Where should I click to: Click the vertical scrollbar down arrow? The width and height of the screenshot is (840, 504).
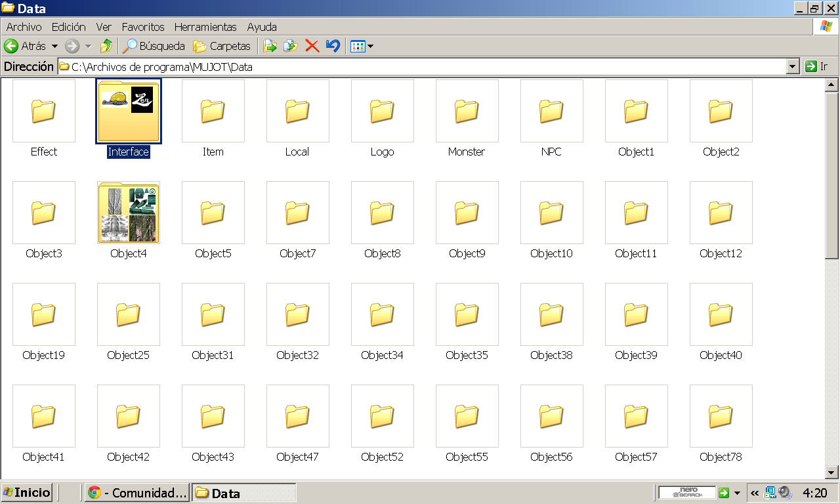[831, 472]
